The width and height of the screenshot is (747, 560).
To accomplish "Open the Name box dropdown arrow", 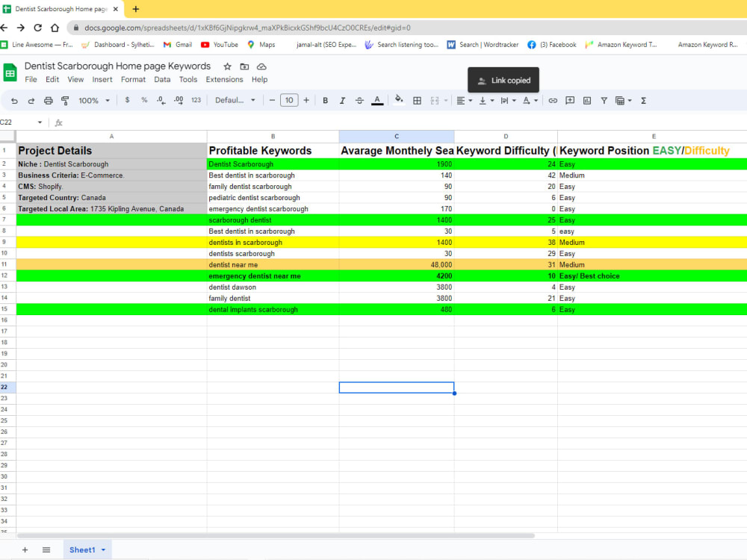I will pyautogui.click(x=40, y=122).
